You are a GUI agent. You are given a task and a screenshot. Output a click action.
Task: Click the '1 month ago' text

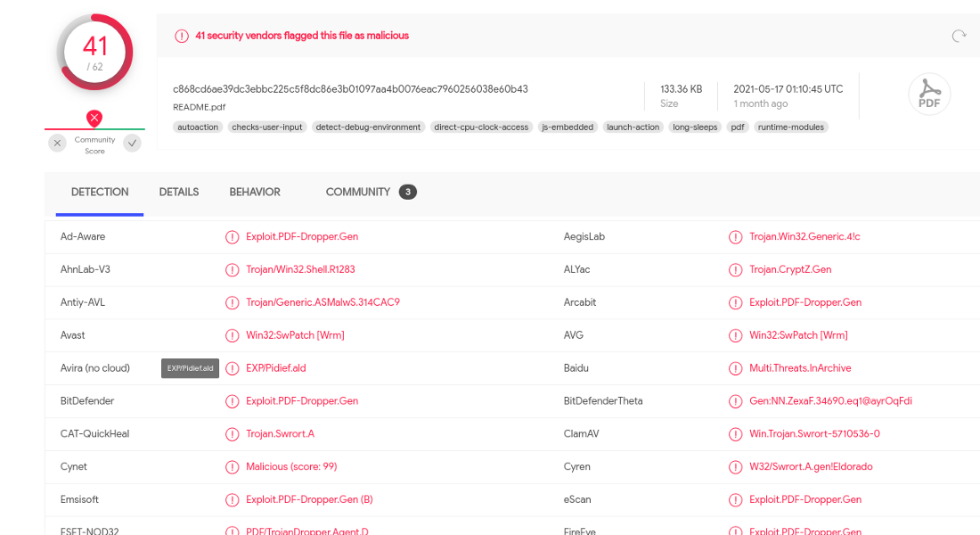click(x=761, y=103)
